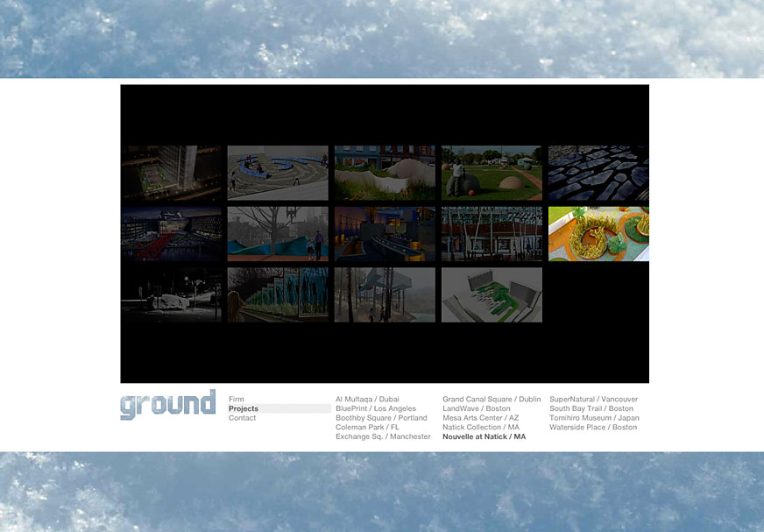View the SuperNatural / Vancouver project
764x532 pixels.
[596, 399]
